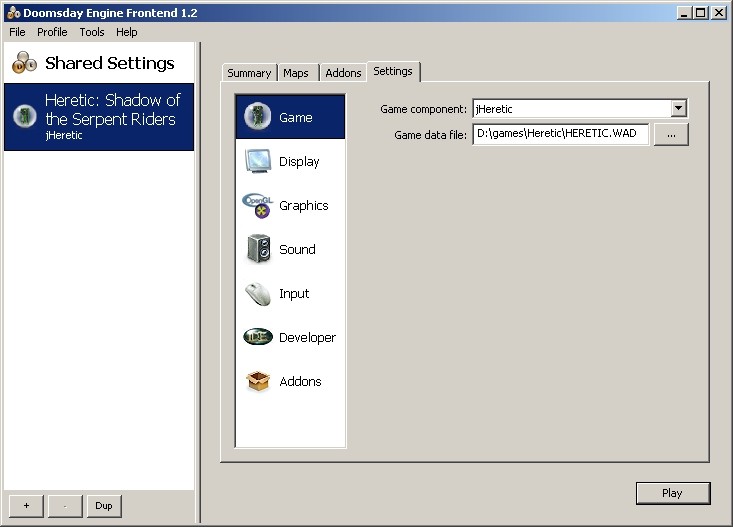Open Input settings mouse icon
The image size is (733, 527).
pyautogui.click(x=259, y=293)
